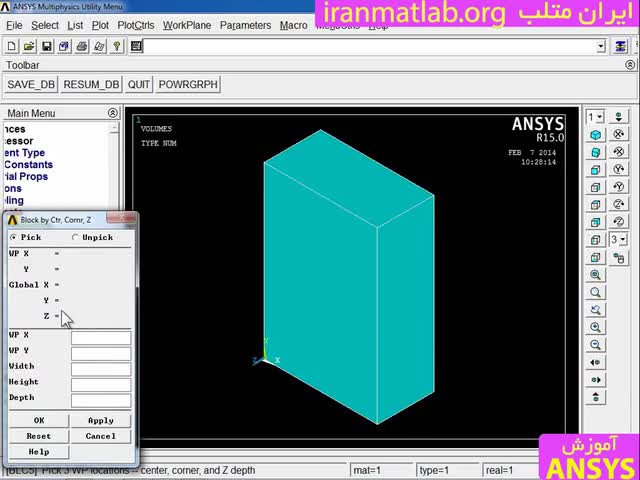Screen dimensions: 640x480
Task: Open the PlotCtrls menu
Action: tap(136, 25)
